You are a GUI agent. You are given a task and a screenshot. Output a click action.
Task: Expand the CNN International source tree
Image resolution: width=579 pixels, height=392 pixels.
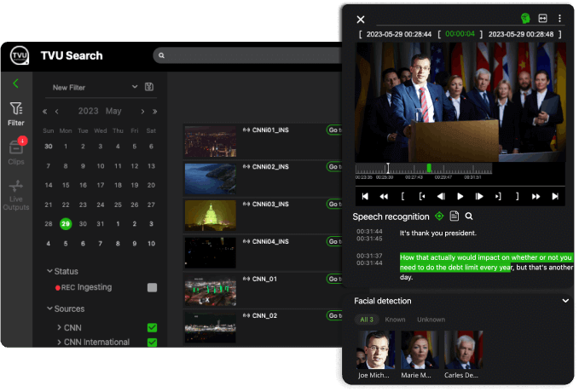[x=59, y=343]
